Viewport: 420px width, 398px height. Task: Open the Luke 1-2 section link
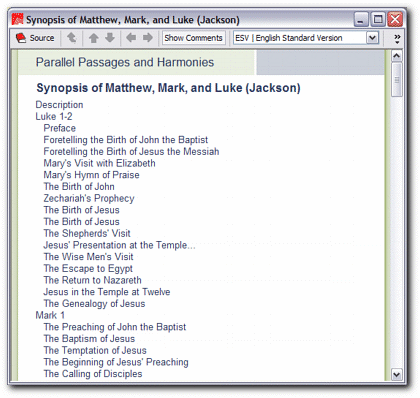point(54,116)
